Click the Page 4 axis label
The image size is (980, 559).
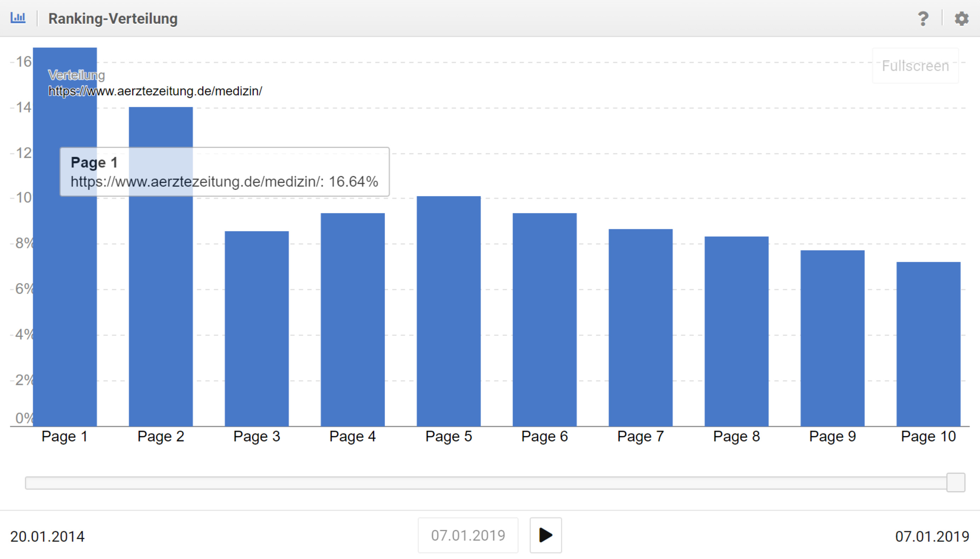[353, 437]
